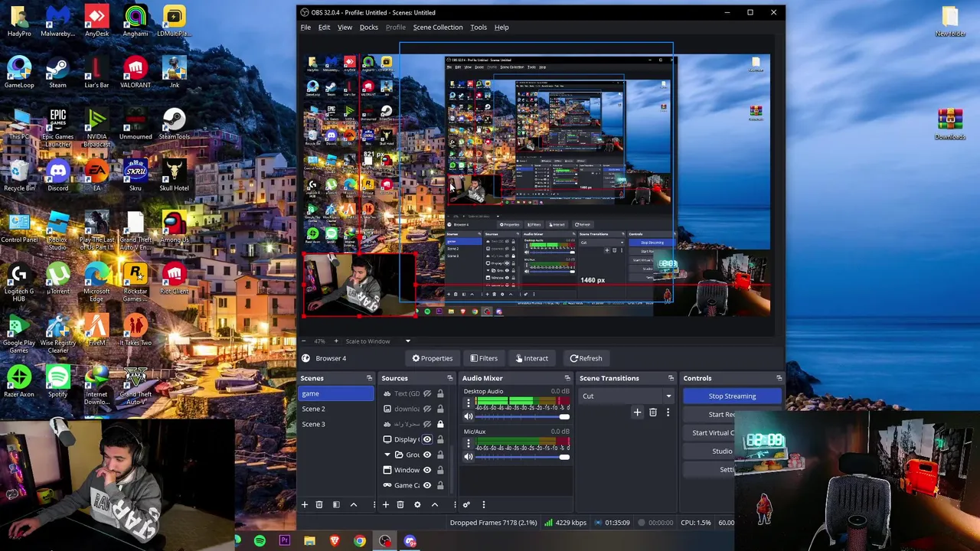This screenshot has width=980, height=551.
Task: Open source Properties button
Action: pyautogui.click(x=433, y=358)
